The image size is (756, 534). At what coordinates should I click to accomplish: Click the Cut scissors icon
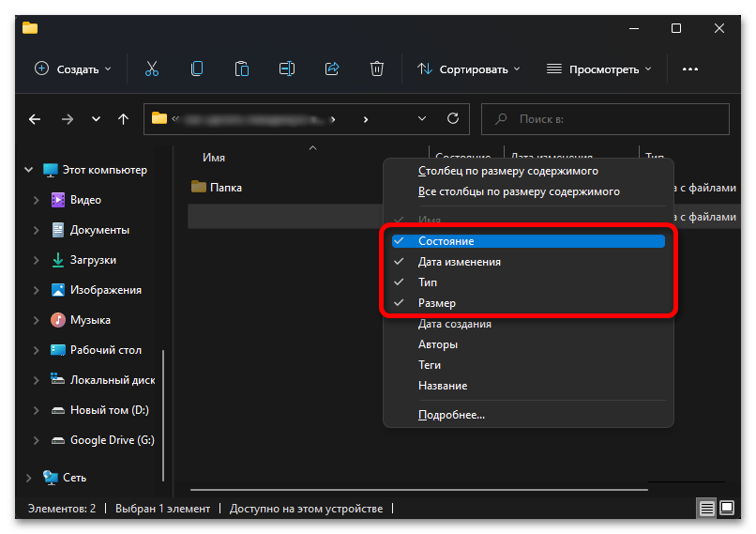(x=151, y=69)
